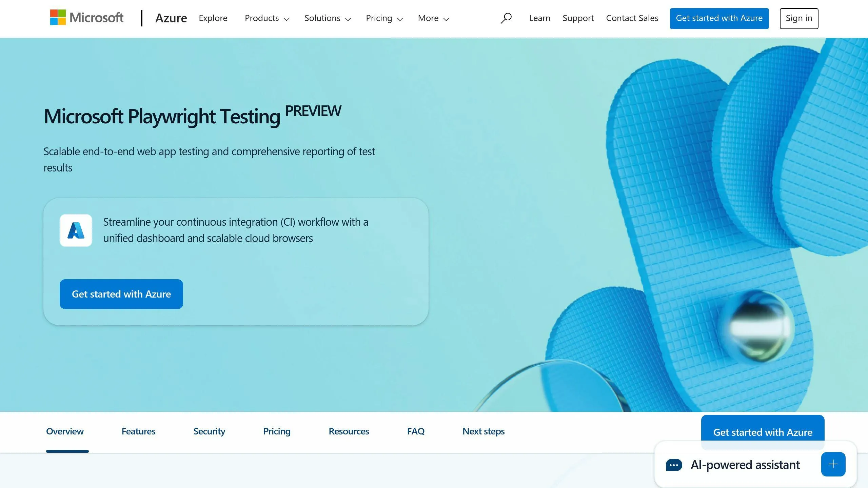Go to Azure home link
Image resolution: width=868 pixels, height=488 pixels.
(171, 18)
